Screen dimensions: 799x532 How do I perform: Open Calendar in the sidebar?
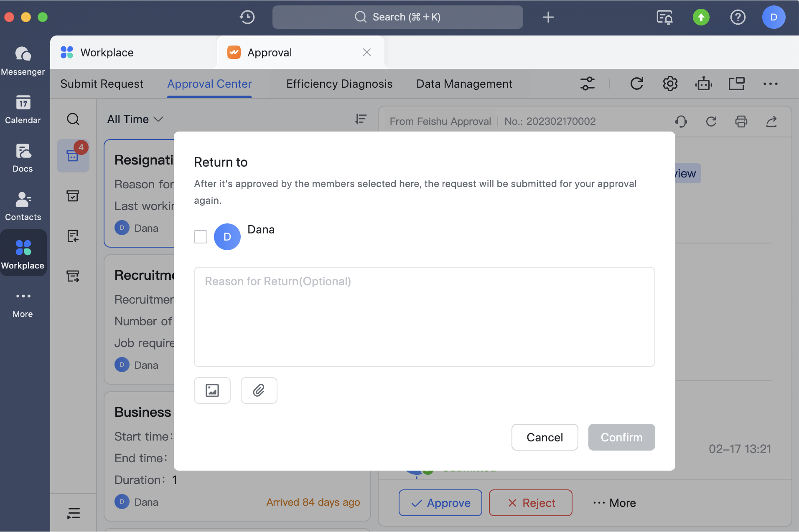[x=23, y=109]
